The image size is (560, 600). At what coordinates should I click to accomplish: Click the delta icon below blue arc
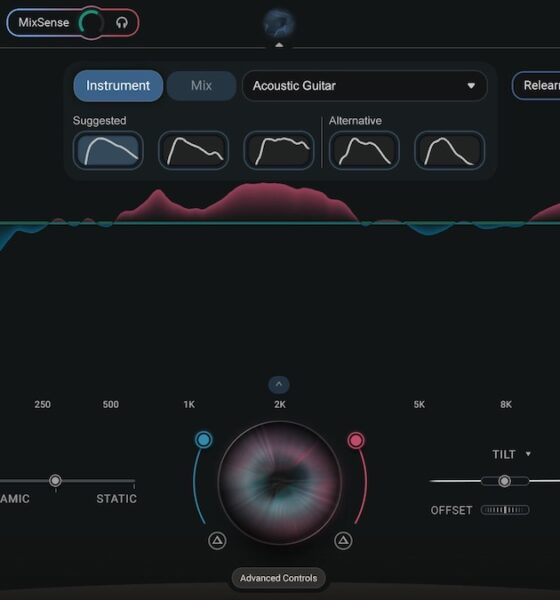(x=217, y=540)
